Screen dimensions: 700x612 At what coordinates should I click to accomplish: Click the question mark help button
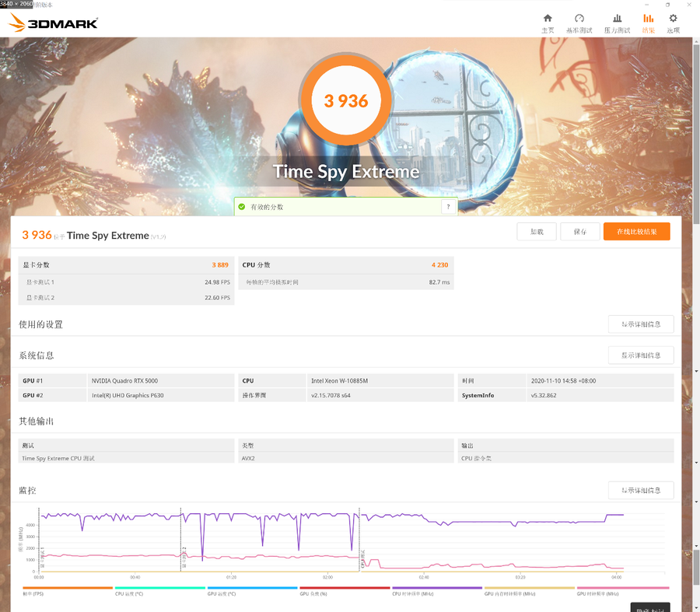pos(448,207)
